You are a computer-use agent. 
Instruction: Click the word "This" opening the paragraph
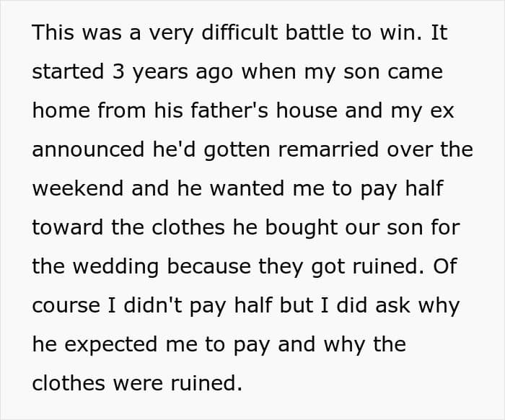pyautogui.click(x=53, y=32)
